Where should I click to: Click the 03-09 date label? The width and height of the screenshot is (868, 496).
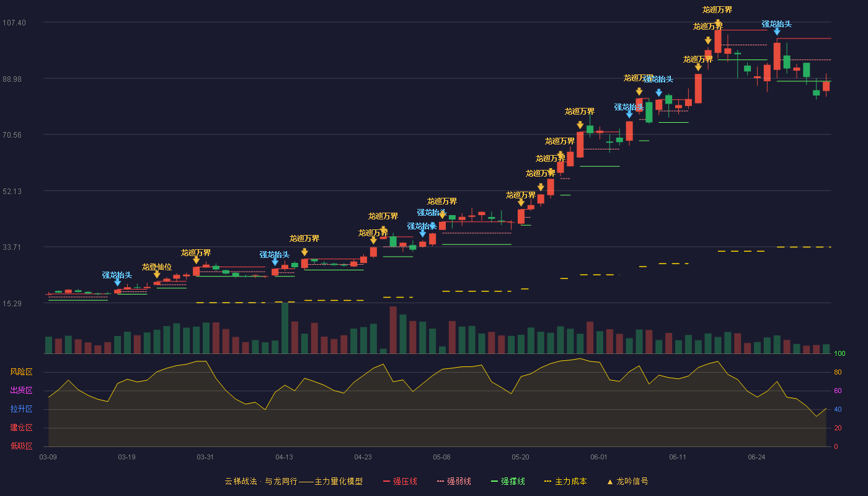coord(48,457)
